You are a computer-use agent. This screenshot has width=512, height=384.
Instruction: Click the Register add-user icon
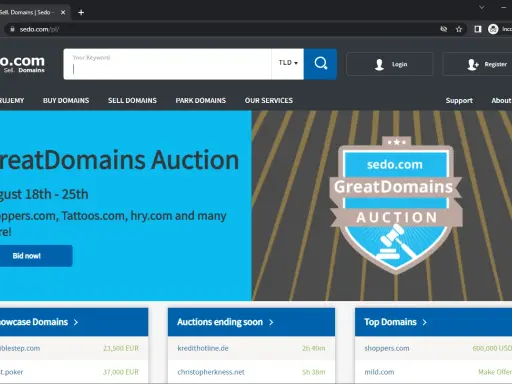[473, 64]
